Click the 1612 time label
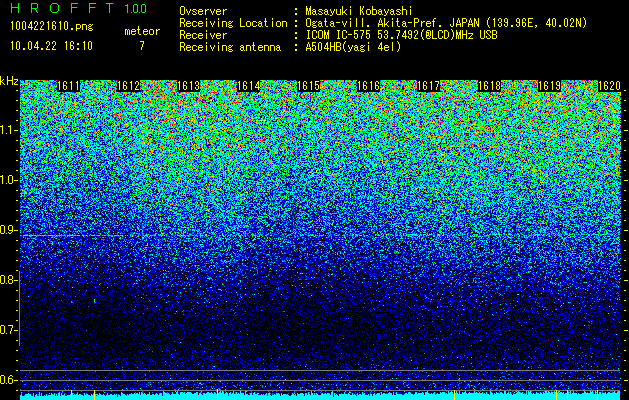The image size is (629, 400). point(129,86)
